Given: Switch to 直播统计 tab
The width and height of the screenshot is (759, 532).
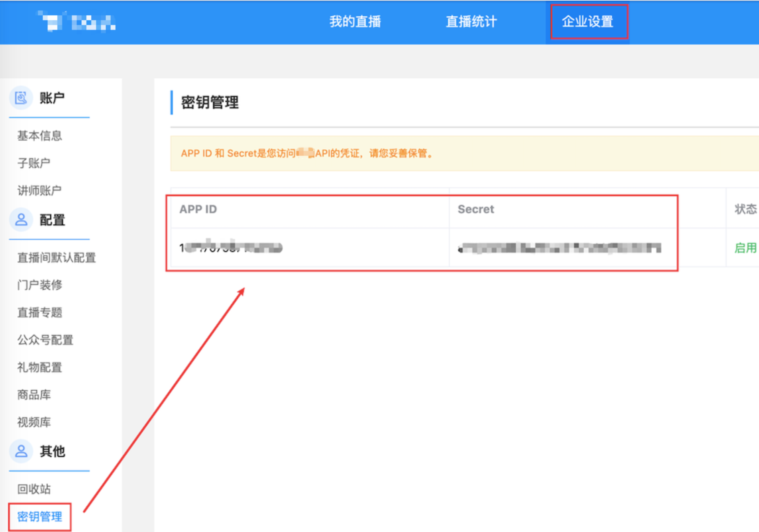Looking at the screenshot, I should click(x=471, y=22).
